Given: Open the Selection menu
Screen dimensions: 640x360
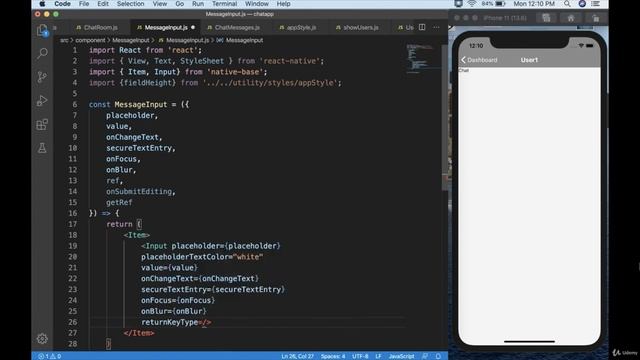Looking at the screenshot, I should pos(131,4).
